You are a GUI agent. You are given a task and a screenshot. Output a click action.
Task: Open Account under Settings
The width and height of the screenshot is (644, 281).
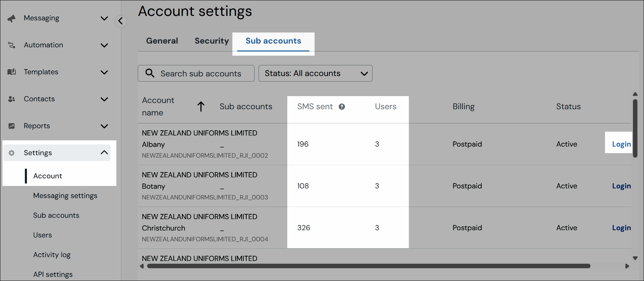click(x=48, y=176)
